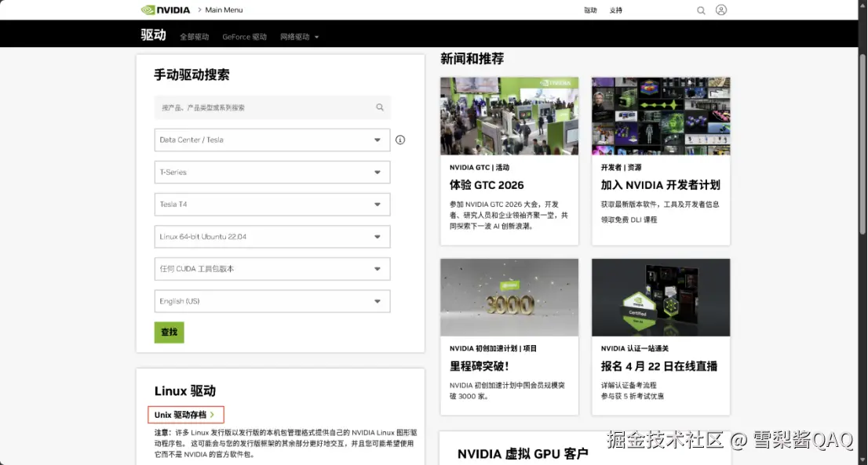
Task: Select the 全部驱动 tab
Action: [195, 37]
